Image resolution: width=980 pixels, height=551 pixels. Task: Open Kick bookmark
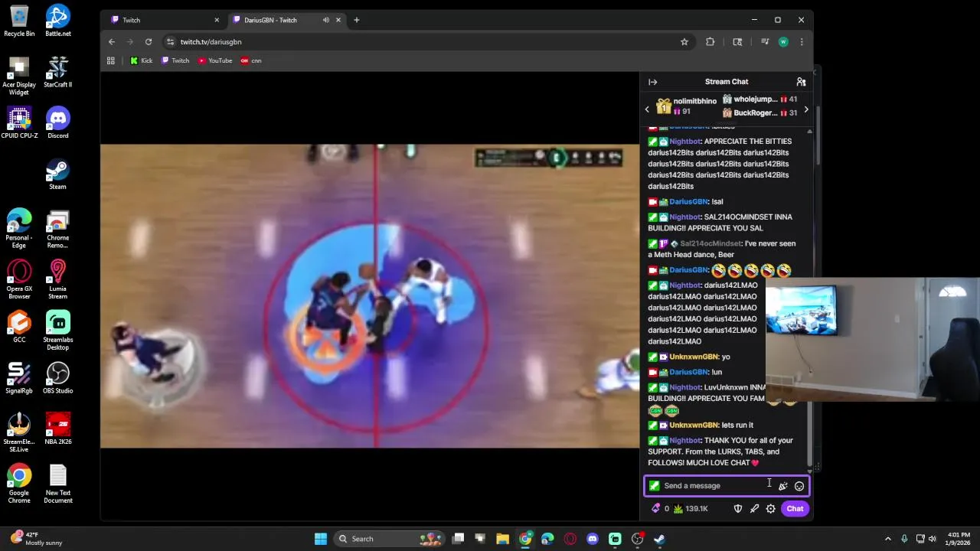click(142, 60)
